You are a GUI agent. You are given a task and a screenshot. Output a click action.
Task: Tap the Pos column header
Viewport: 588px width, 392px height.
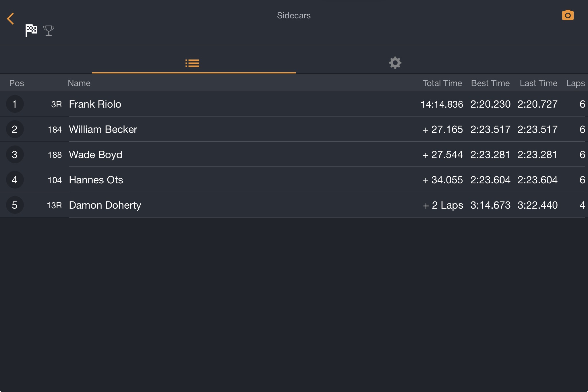(x=17, y=83)
